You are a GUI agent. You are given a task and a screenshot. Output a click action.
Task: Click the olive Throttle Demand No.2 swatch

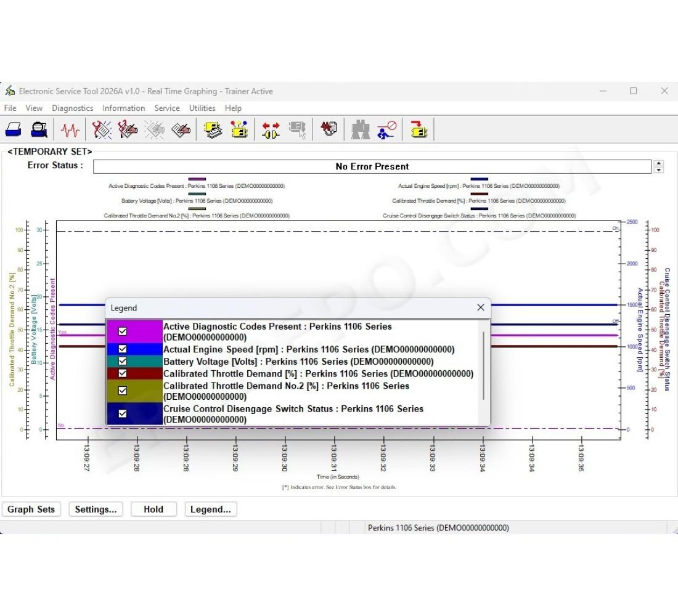(x=134, y=391)
